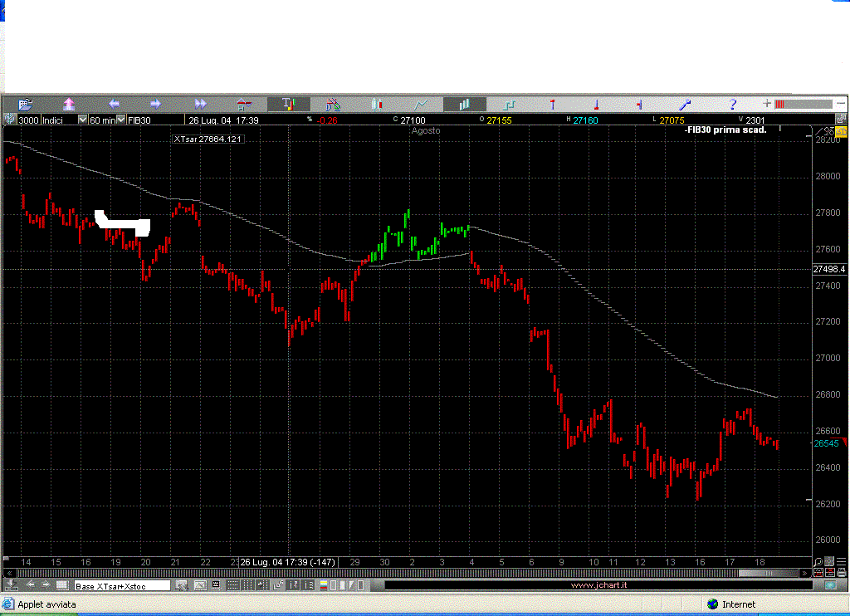This screenshot has height=616, width=850.
Task: Click the pink up-arrow icon in toolbar
Action: [69, 105]
